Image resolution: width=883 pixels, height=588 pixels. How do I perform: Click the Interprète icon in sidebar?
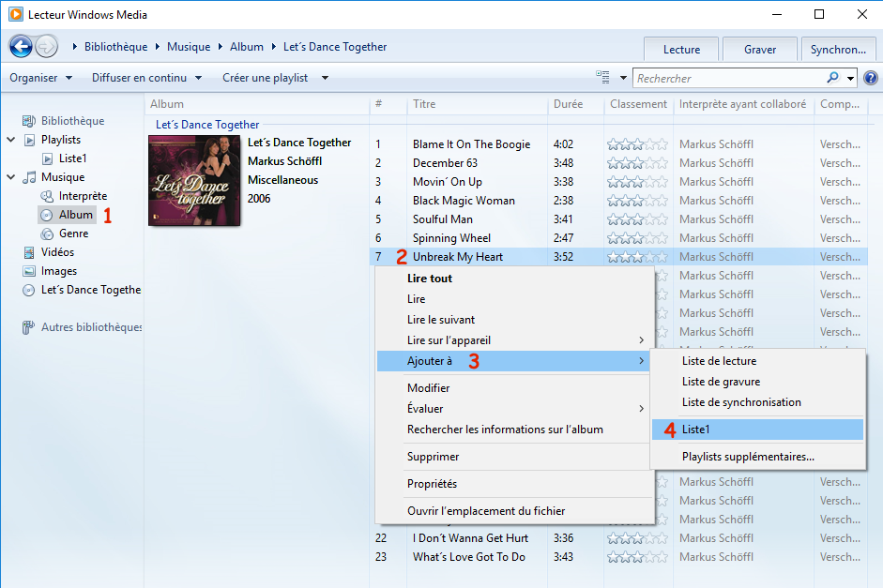pos(47,196)
